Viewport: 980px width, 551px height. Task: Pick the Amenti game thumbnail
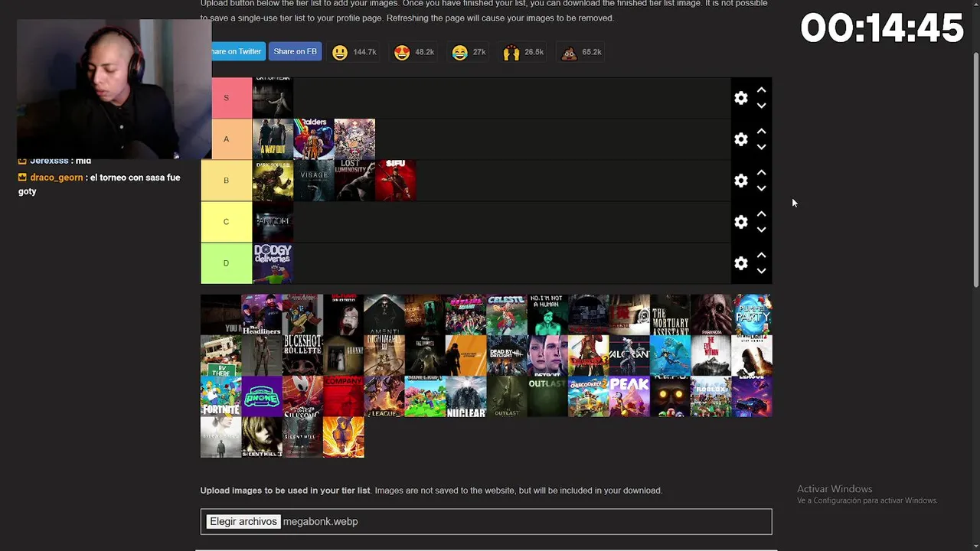pos(384,315)
